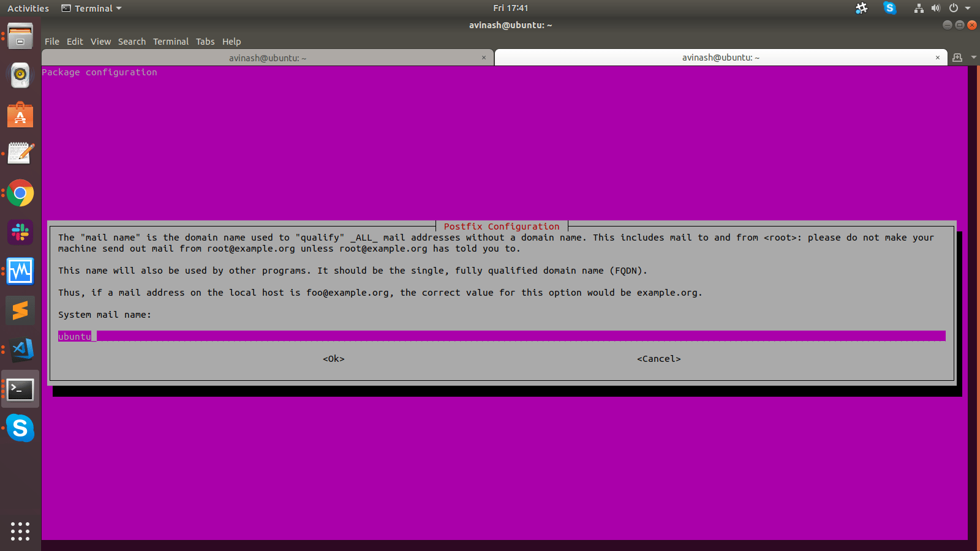Cancel the Postfix Configuration dialog
Viewport: 980px width, 551px height.
tap(658, 359)
